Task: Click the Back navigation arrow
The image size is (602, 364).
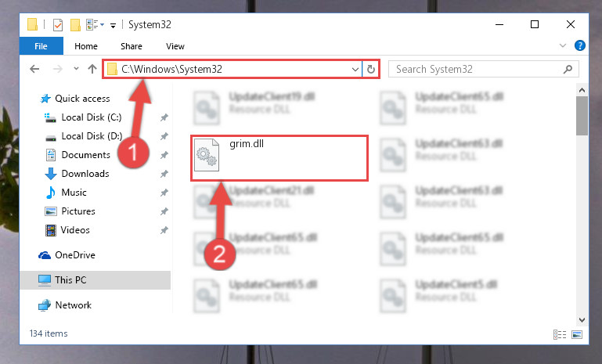Action: click(34, 69)
